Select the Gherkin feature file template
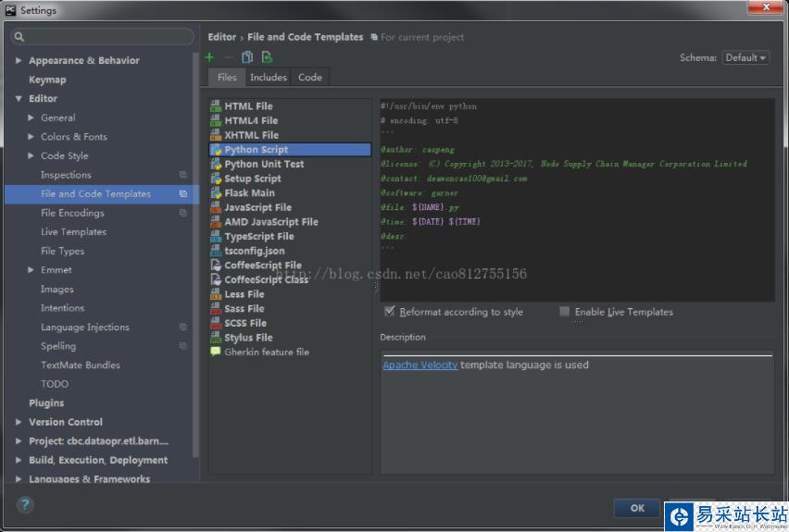This screenshot has height=532, width=789. pyautogui.click(x=290, y=352)
